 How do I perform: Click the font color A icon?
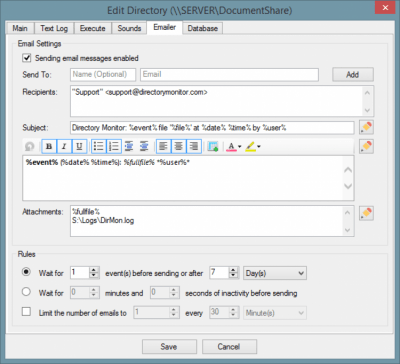pos(231,146)
